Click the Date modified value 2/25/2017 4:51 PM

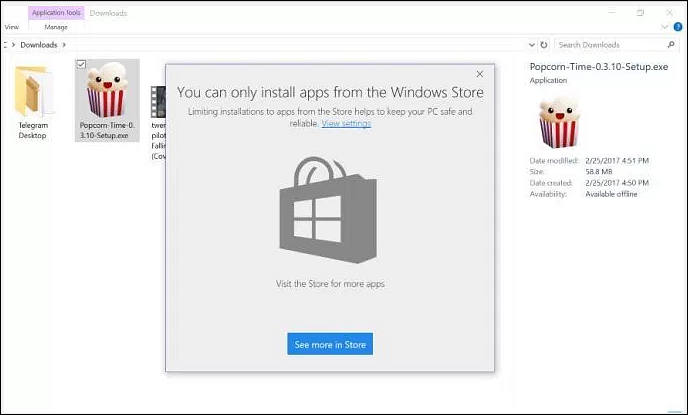(x=617, y=161)
